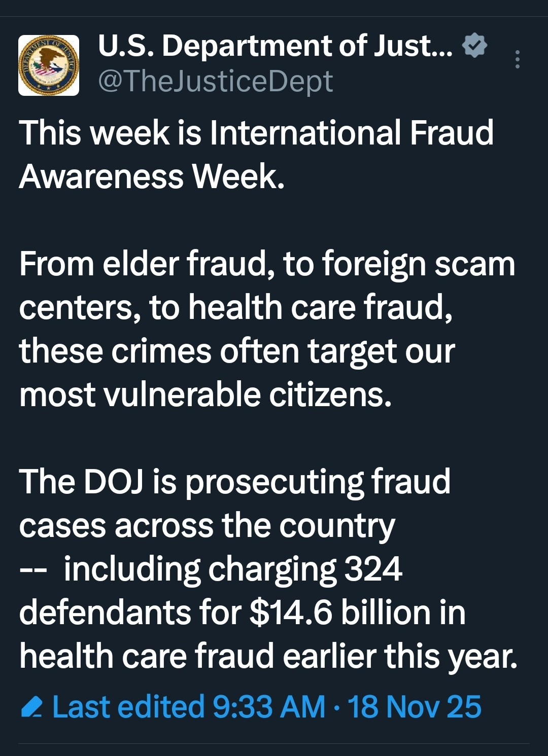Tap the pencil edit history icon
Viewport: 548px width, 756px height.
[x=31, y=707]
